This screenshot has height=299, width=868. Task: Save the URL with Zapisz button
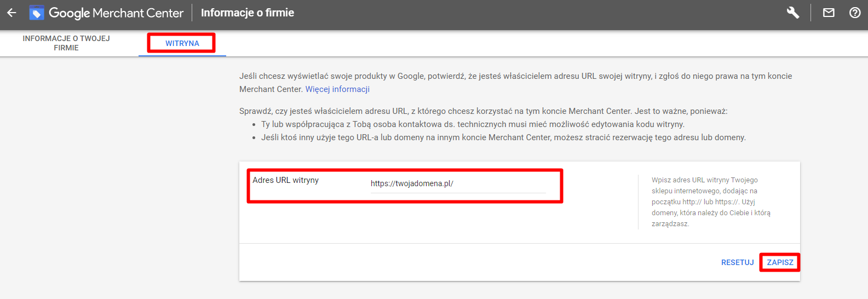[780, 262]
